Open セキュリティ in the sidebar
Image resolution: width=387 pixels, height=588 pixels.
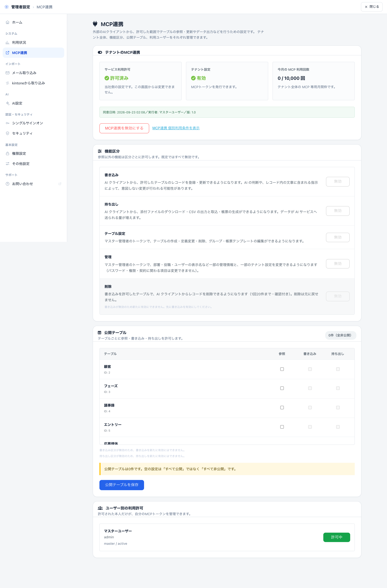click(x=33, y=133)
